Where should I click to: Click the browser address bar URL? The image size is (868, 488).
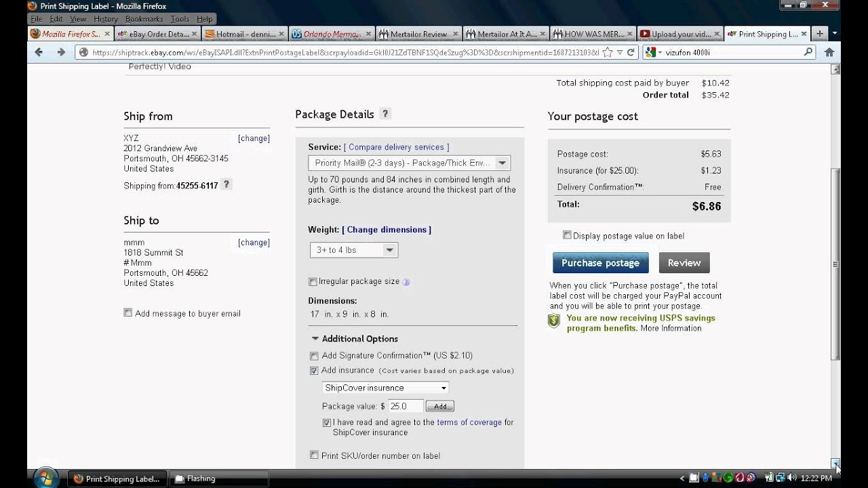344,52
